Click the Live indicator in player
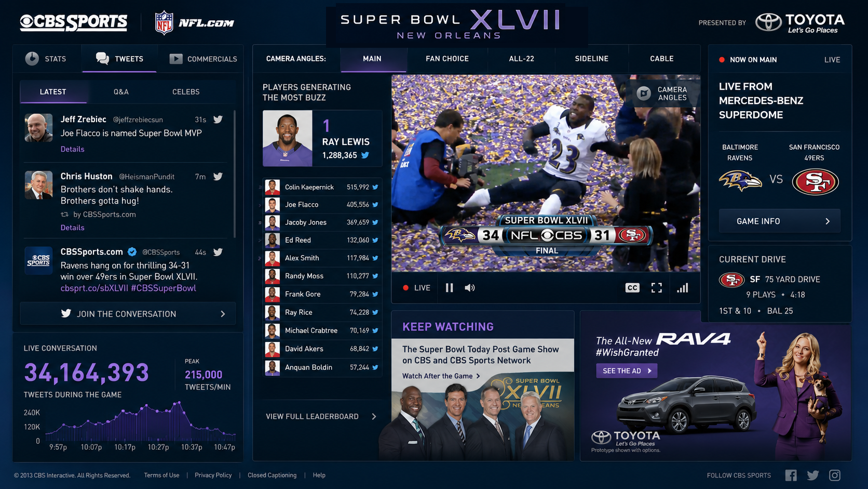 click(417, 288)
